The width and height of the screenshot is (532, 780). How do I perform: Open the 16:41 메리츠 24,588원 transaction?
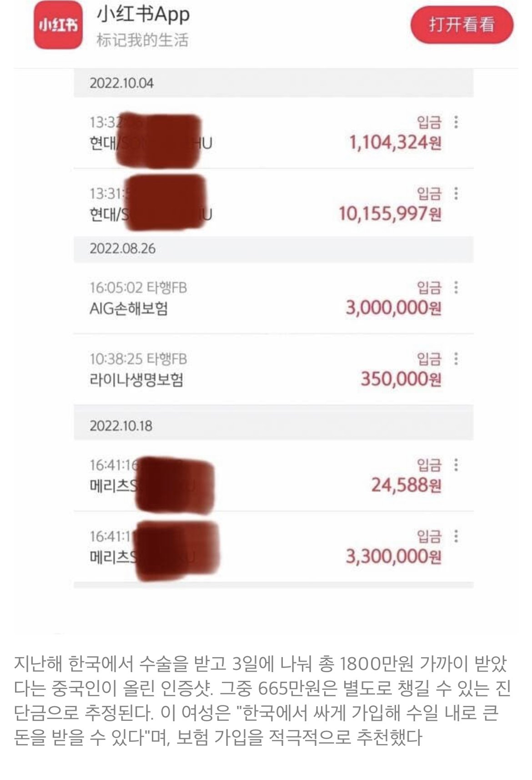point(274,476)
